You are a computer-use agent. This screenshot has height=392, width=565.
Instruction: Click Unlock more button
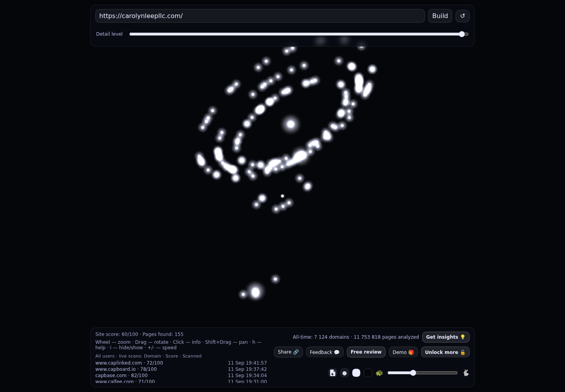click(445, 352)
